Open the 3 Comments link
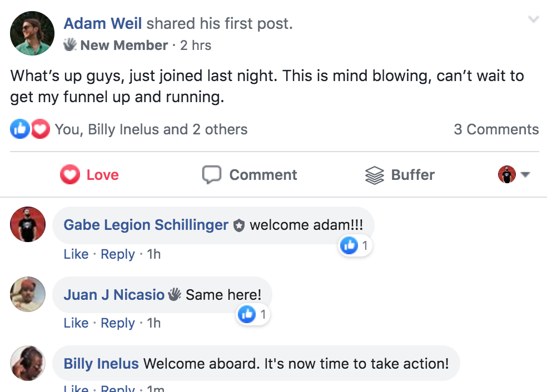The height and width of the screenshot is (392, 547). click(x=496, y=129)
